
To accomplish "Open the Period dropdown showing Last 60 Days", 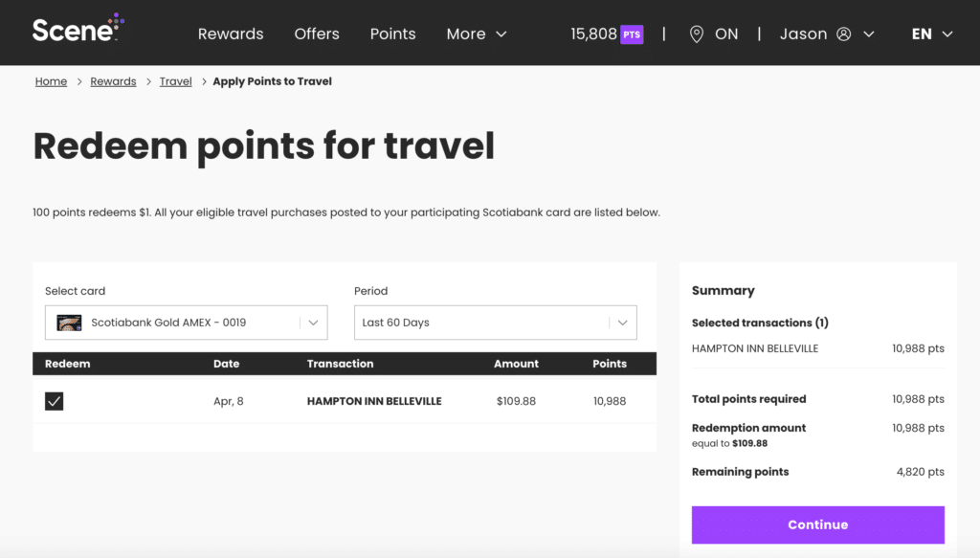I will 495,323.
